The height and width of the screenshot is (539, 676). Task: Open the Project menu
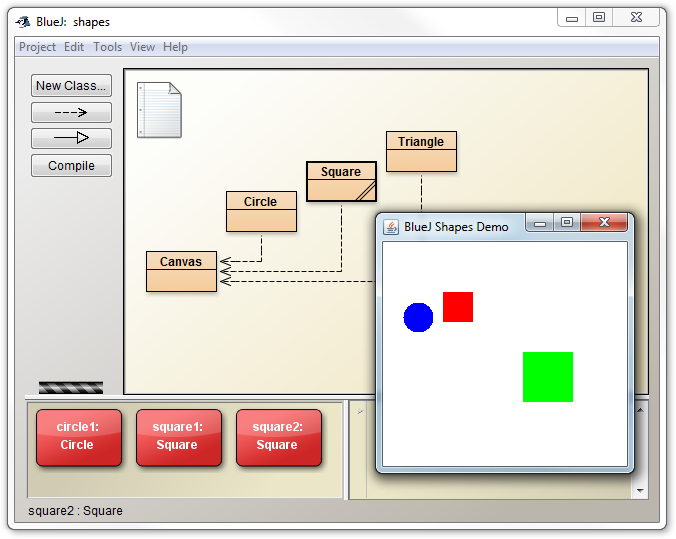point(38,47)
